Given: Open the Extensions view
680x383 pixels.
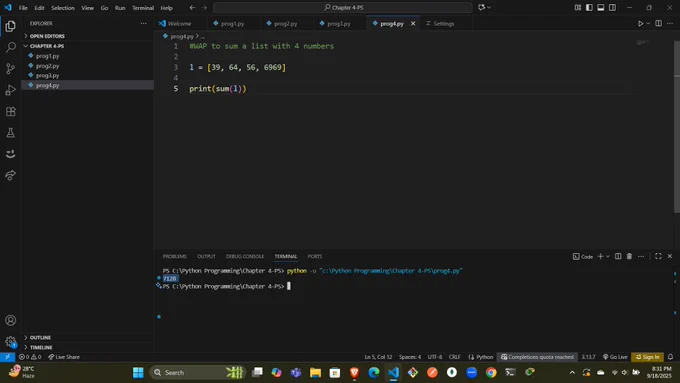Looking at the screenshot, I should click(x=10, y=111).
